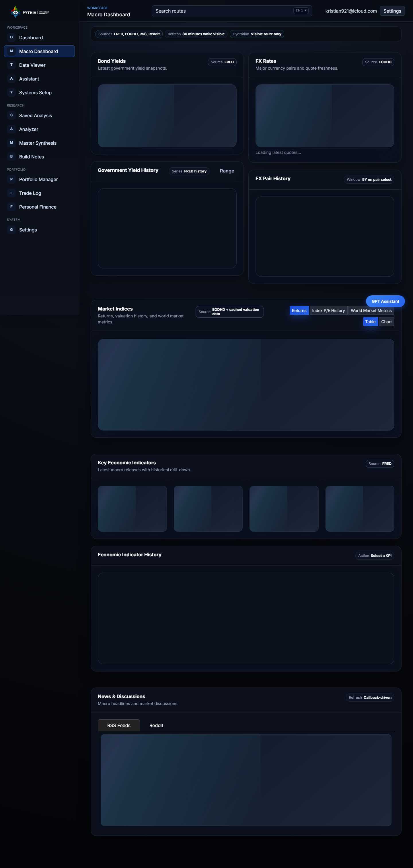Switch to the Reddit tab
This screenshot has width=413, height=868.
(156, 725)
